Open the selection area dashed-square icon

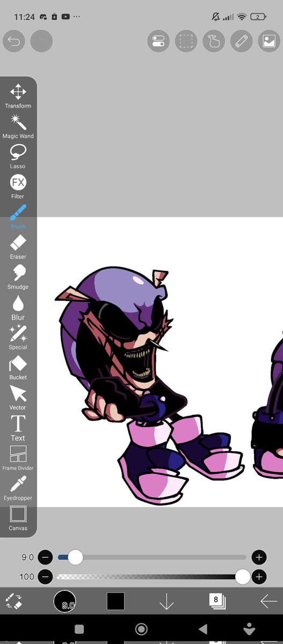point(186,42)
